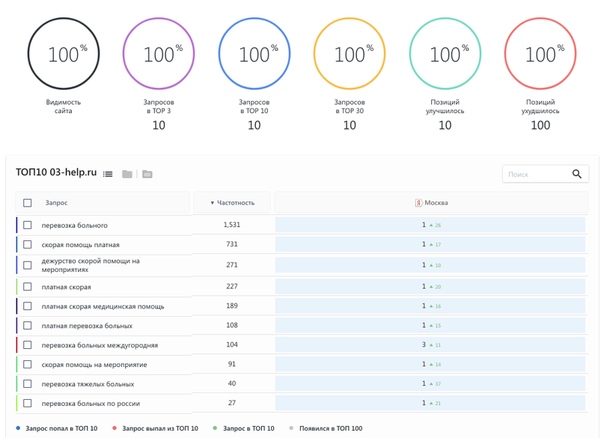Click frequency value 91
This screenshot has width=604, height=438.
click(x=232, y=364)
